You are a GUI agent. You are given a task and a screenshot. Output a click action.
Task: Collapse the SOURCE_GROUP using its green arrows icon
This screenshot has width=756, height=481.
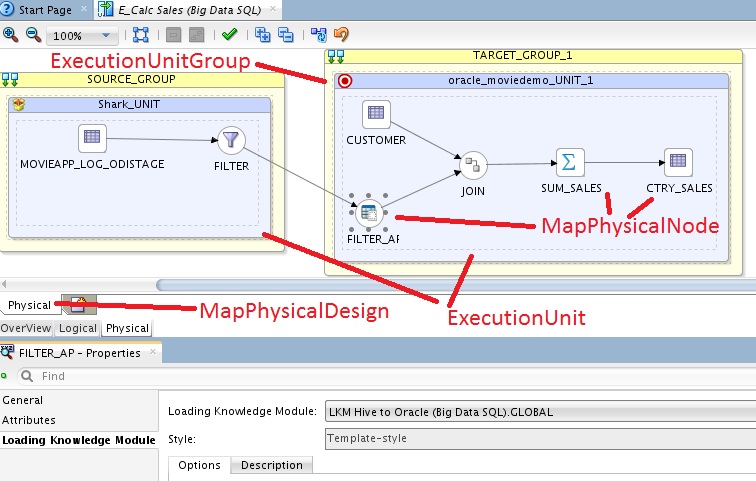[9, 78]
